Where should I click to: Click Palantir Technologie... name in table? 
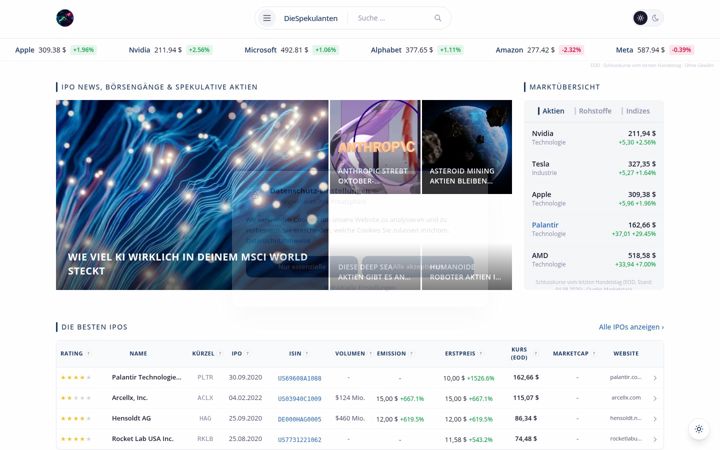(x=146, y=377)
